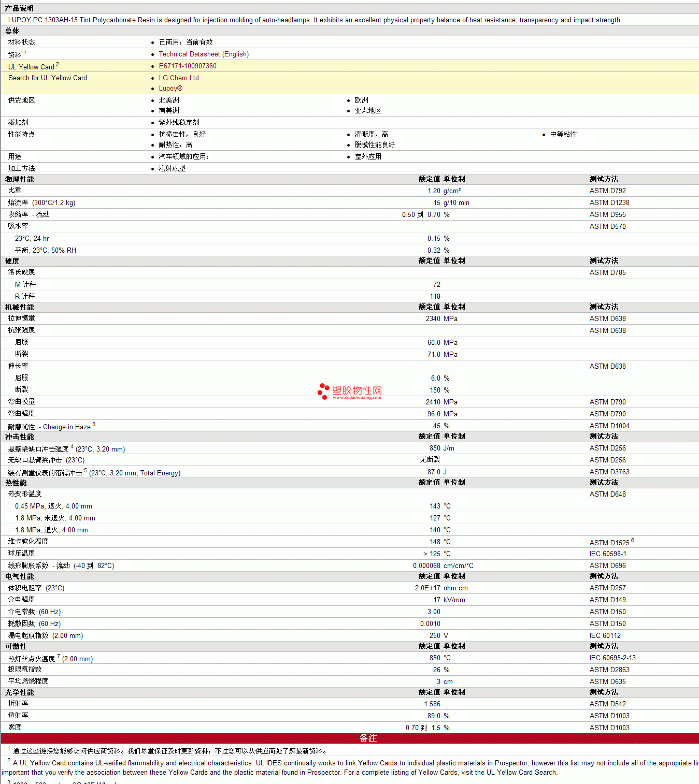The height and width of the screenshot is (784, 699).
Task: Click the 产品说明 section header
Action: click(x=19, y=8)
